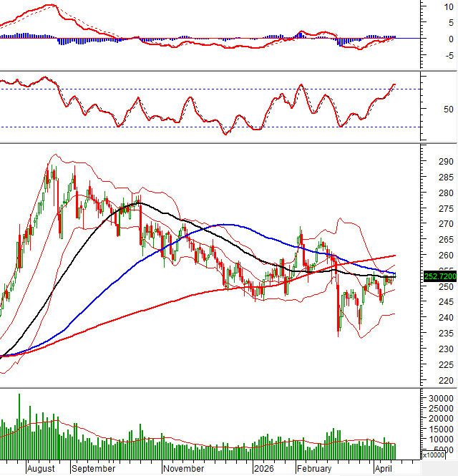Click the 2026 year marker on axis
458x476 pixels.
tap(265, 469)
